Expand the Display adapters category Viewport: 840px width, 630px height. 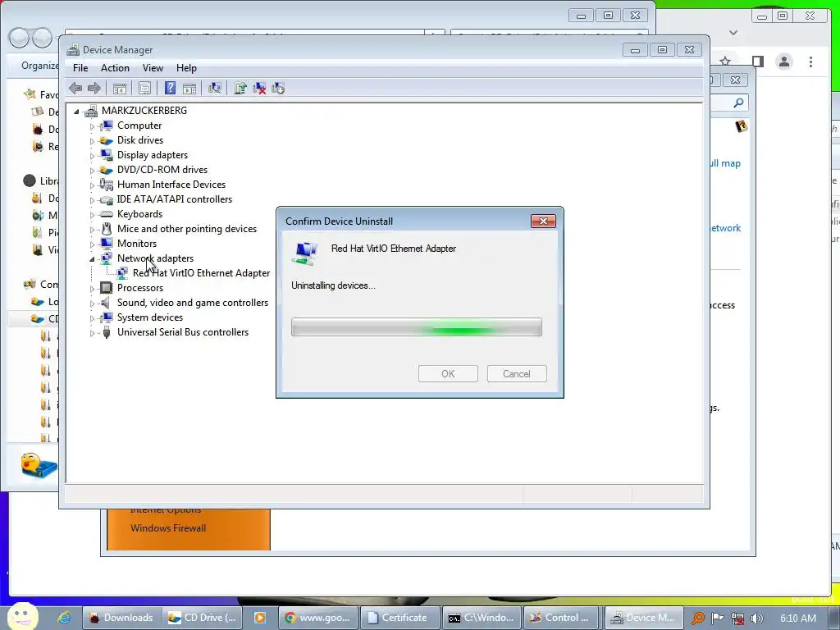coord(92,156)
